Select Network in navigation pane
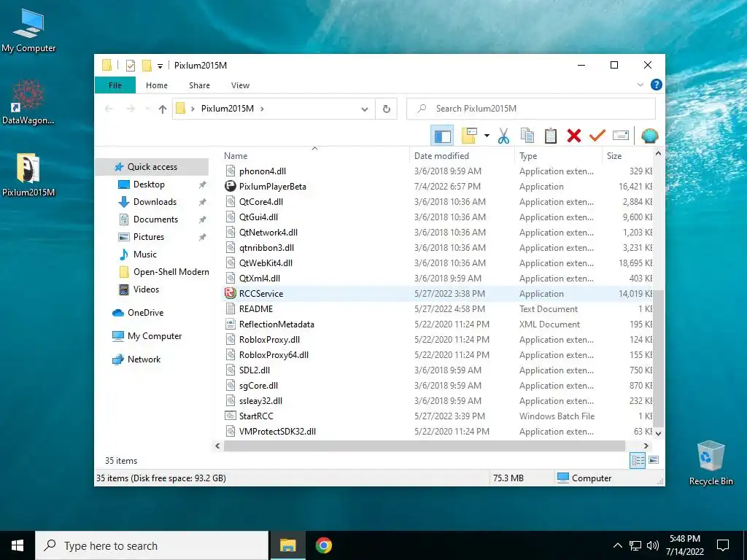This screenshot has height=560, width=747. click(x=144, y=359)
